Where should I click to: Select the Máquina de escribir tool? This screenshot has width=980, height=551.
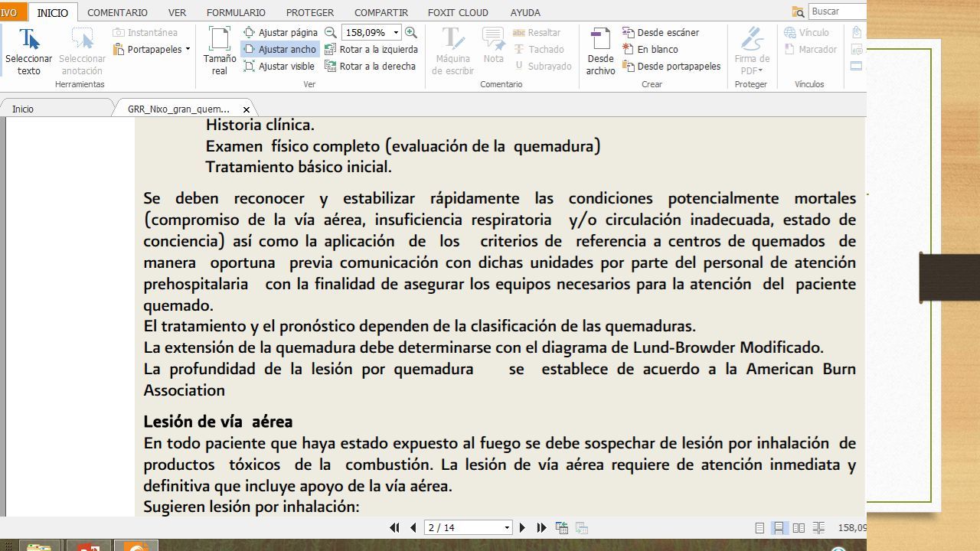(x=452, y=51)
